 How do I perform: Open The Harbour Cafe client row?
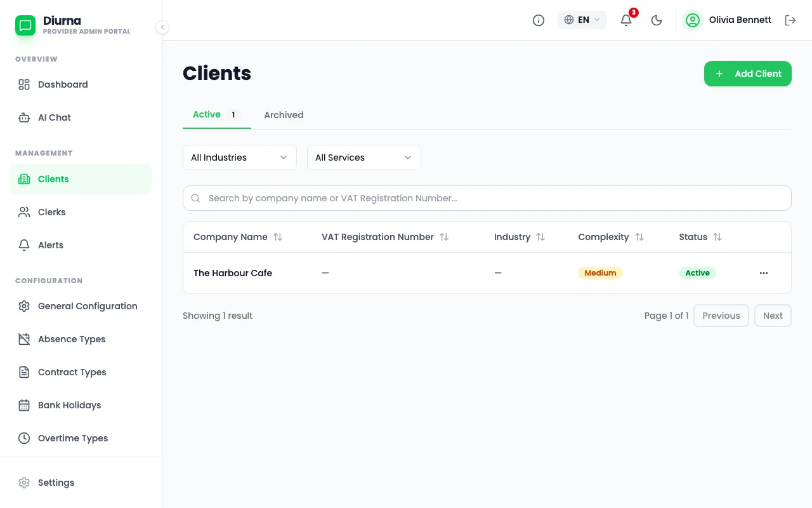pyautogui.click(x=487, y=273)
